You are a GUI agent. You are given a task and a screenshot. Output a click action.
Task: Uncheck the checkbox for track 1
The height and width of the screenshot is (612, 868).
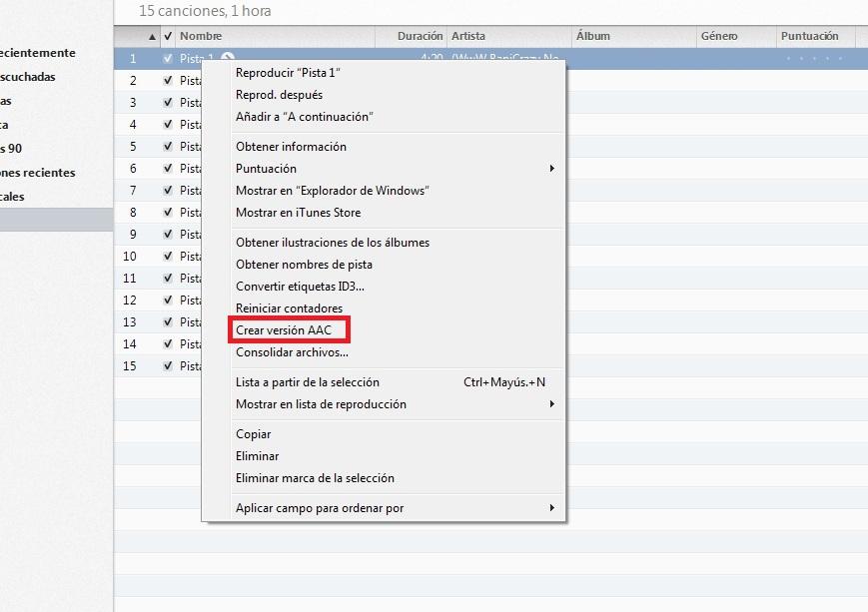tap(167, 59)
